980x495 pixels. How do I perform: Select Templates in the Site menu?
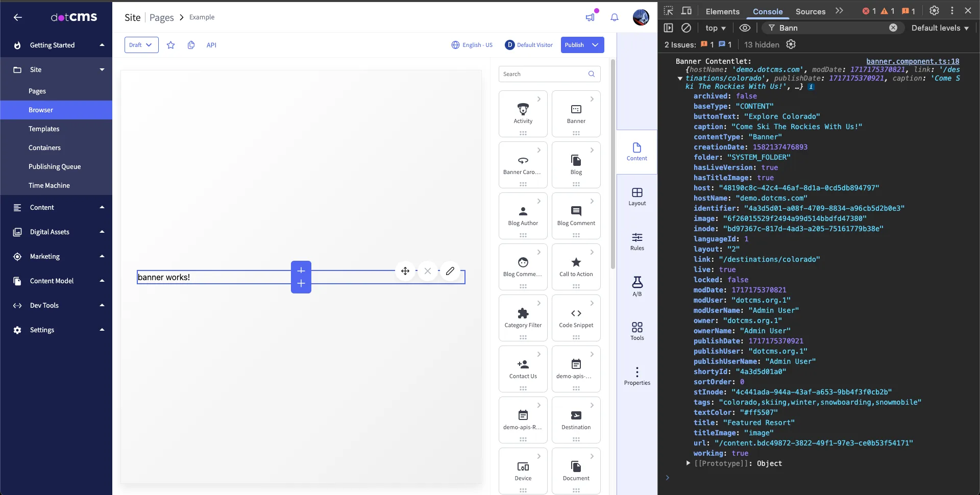tap(44, 129)
